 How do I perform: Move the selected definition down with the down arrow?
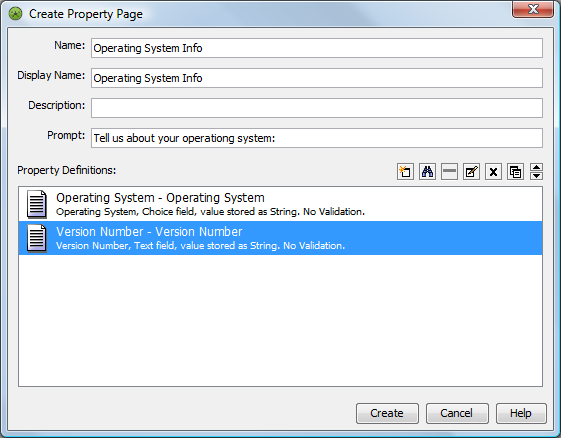tap(536, 176)
